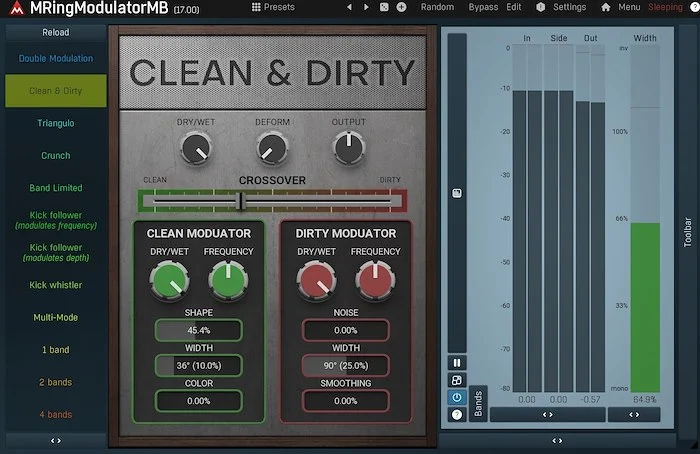Click Clean WIDTH 36° (10.0%) field
700x454 pixels.
tap(199, 366)
